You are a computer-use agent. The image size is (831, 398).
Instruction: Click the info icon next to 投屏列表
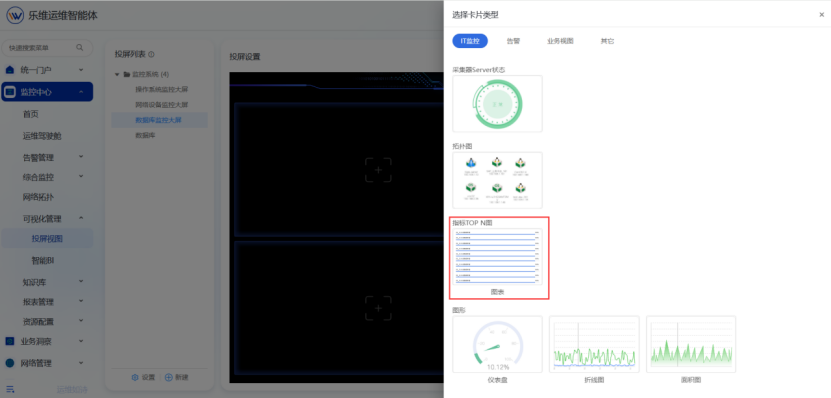tap(152, 54)
